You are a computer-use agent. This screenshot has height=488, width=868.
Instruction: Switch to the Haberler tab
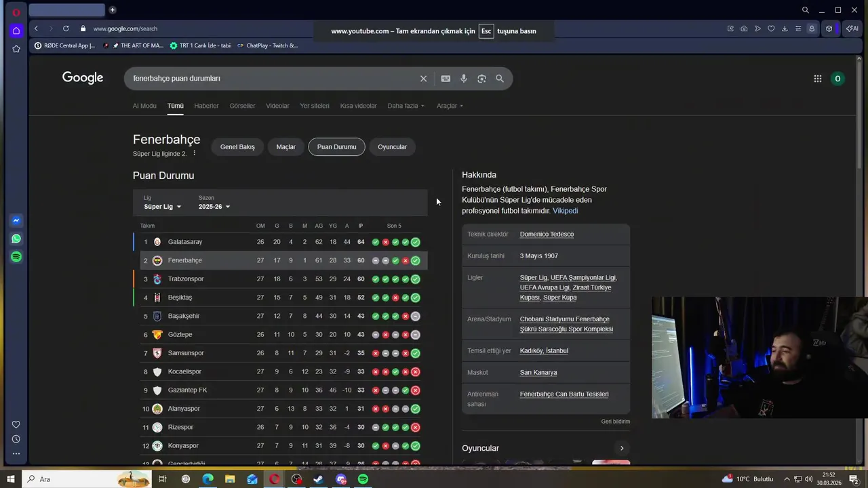206,106
